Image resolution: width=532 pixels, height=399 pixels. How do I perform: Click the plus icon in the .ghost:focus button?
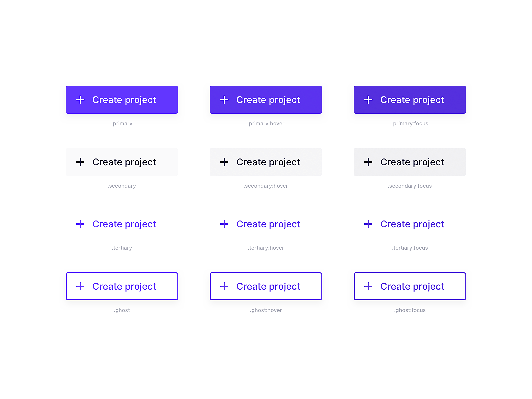coord(368,286)
